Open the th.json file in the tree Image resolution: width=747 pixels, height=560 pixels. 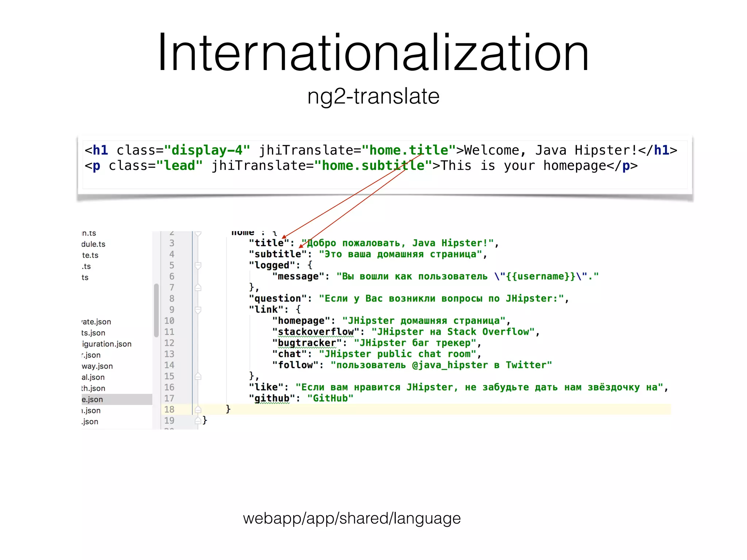[x=93, y=389]
